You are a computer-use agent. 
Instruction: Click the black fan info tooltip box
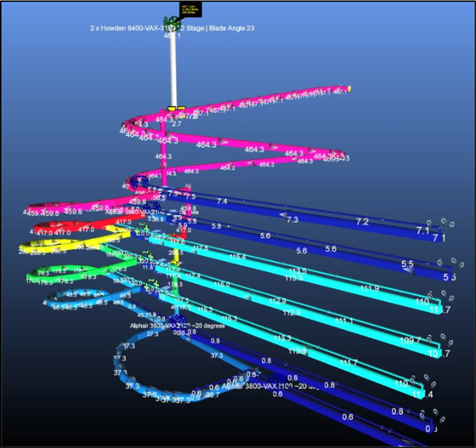(x=190, y=9)
